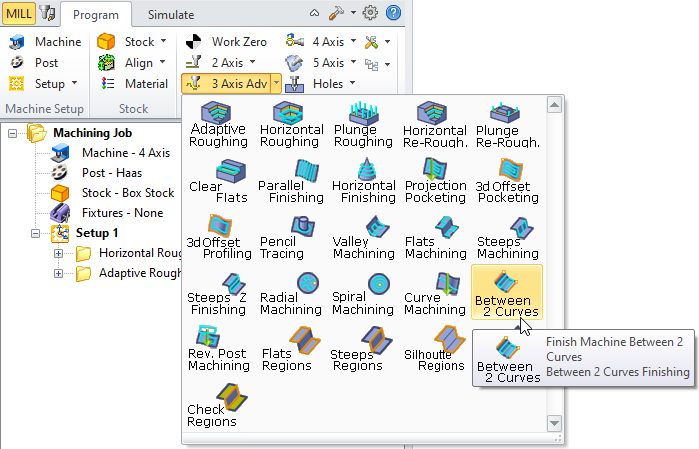
Task: Expand the Horizontal Roughing tree node
Action: [59, 253]
